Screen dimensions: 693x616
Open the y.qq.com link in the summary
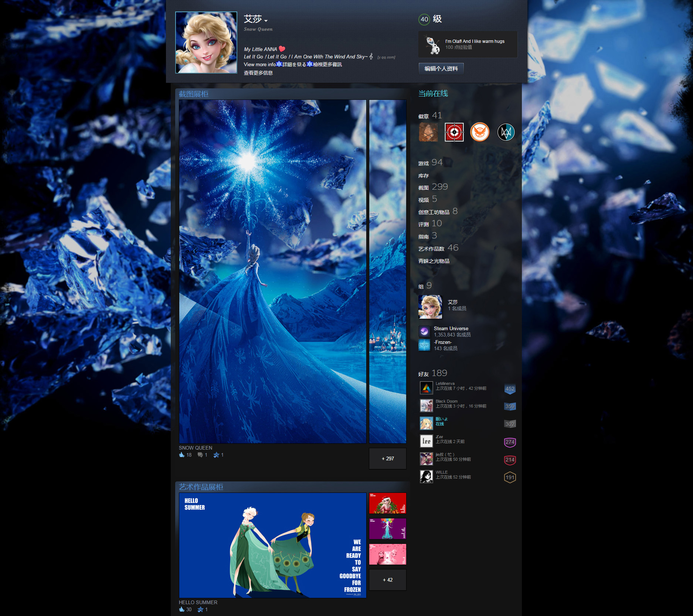tap(386, 57)
